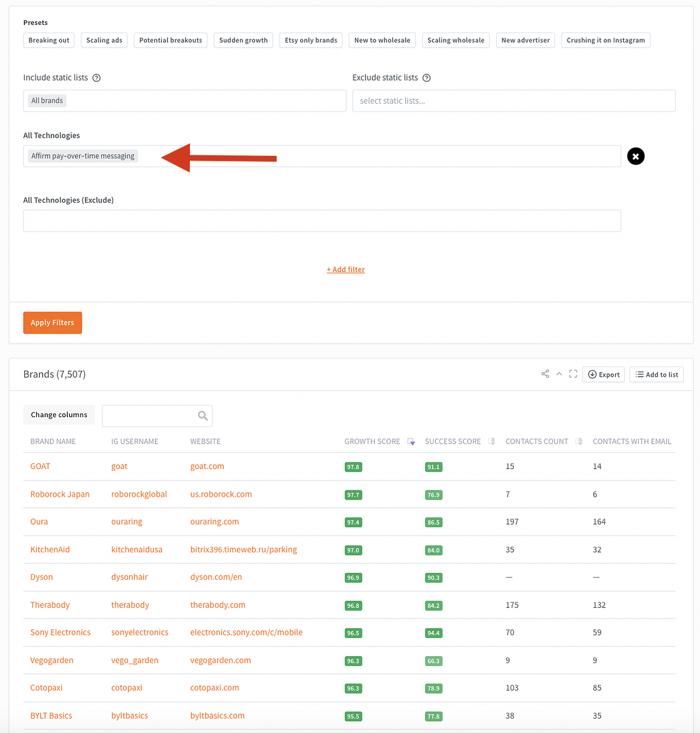Visit the therabody.com website link
This screenshot has height=733, width=700.
(217, 605)
